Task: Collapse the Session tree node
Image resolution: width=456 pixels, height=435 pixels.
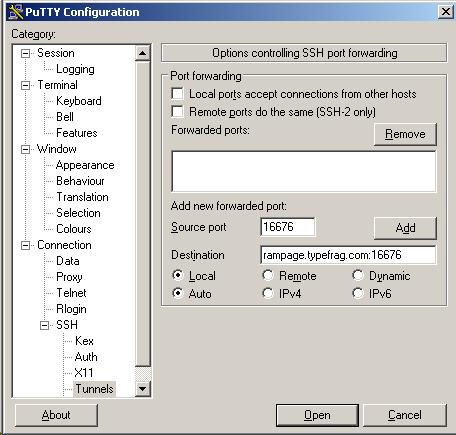Action: (25, 53)
